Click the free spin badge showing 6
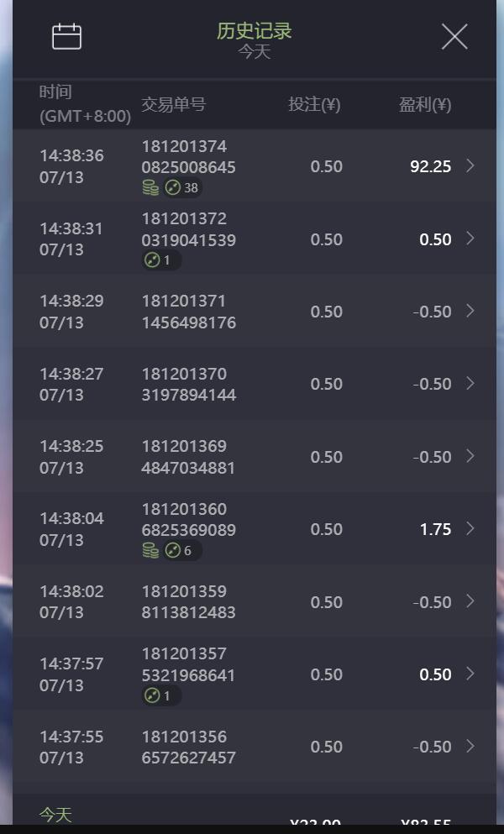The width and height of the screenshot is (504, 834). [x=182, y=550]
